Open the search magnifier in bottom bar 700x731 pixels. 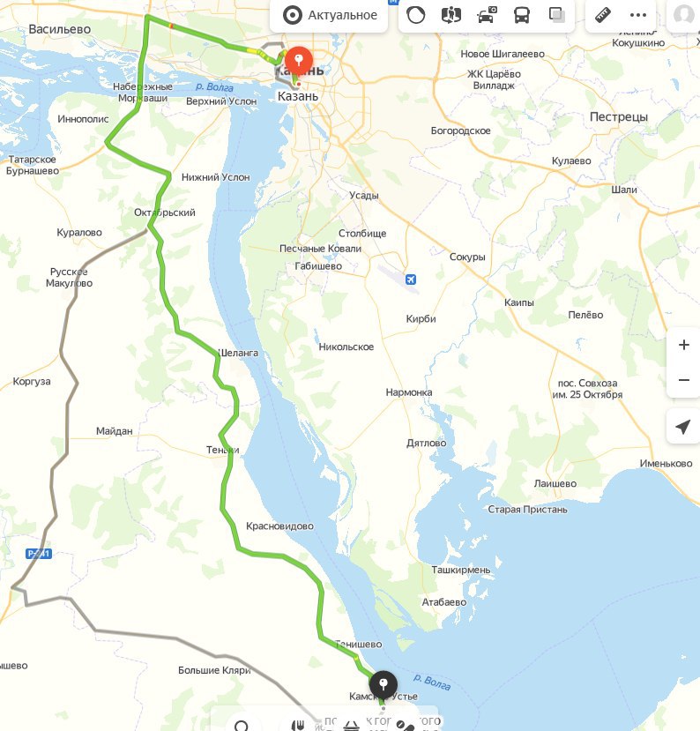coord(242,727)
